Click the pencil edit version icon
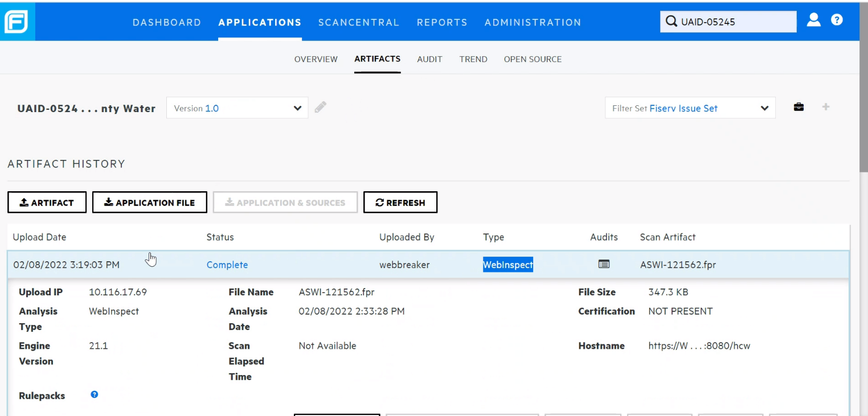Screen dimensions: 868x416 (x=321, y=107)
